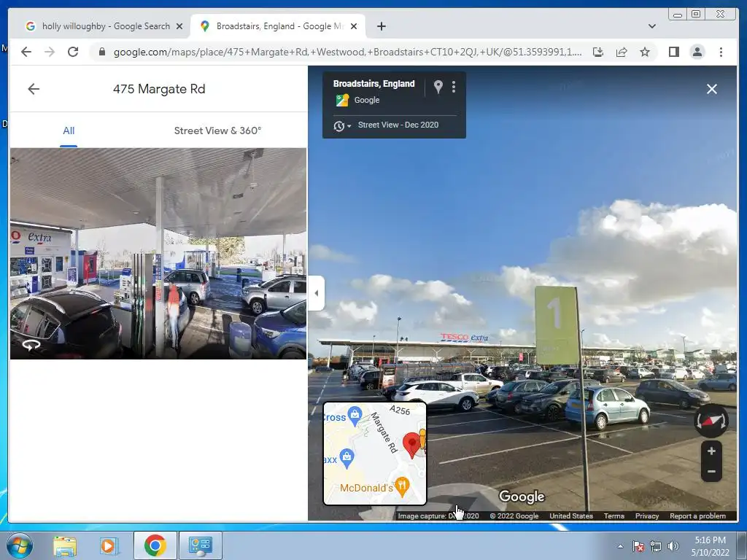Click the blue shopping marker near 'ross'
747x560 pixels.
point(355,416)
